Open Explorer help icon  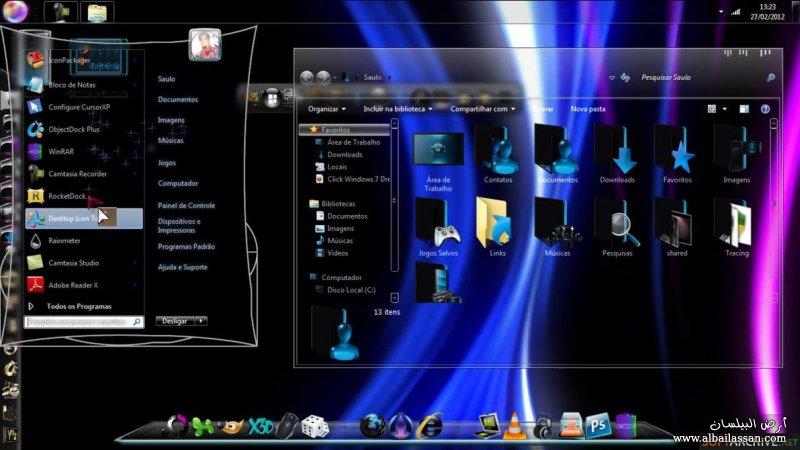pyautogui.click(x=765, y=109)
